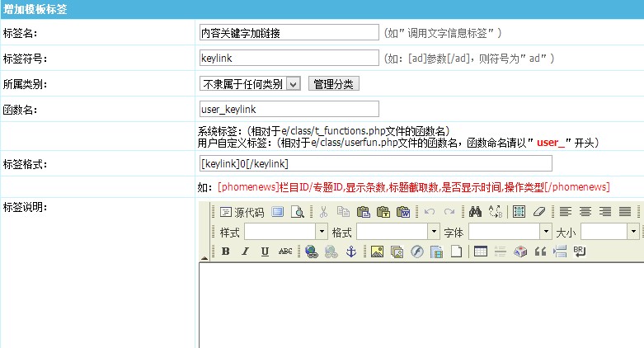The width and height of the screenshot is (644, 348).
Task: Align text center in editor
Action: click(585, 212)
